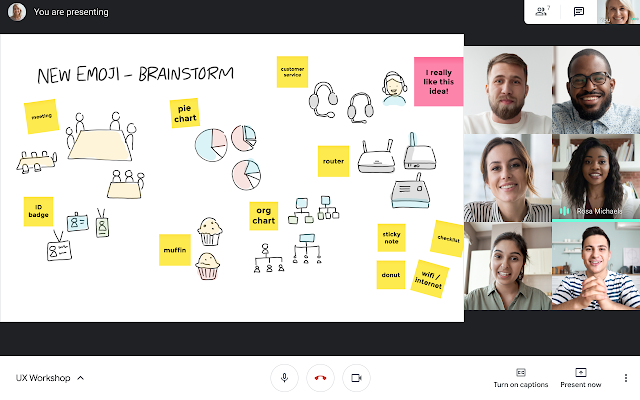Screen dimensions: 640x400
Task: Click the 'wifi / internet' sticky note
Action: 429,277
